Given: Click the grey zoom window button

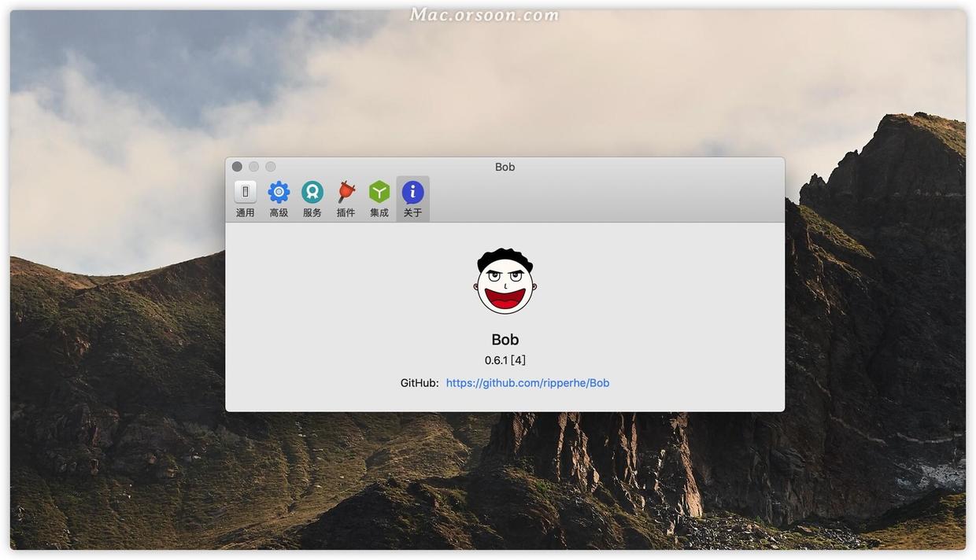Looking at the screenshot, I should [x=270, y=167].
